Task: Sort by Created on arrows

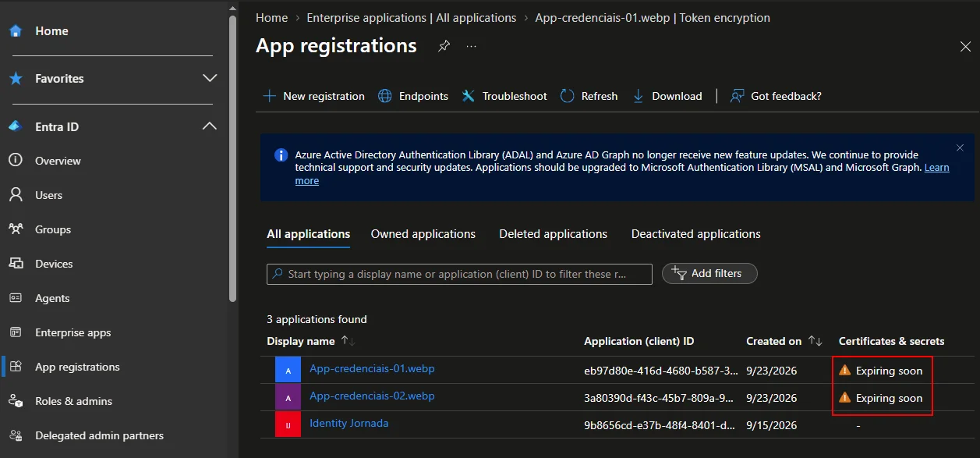Action: 815,341
